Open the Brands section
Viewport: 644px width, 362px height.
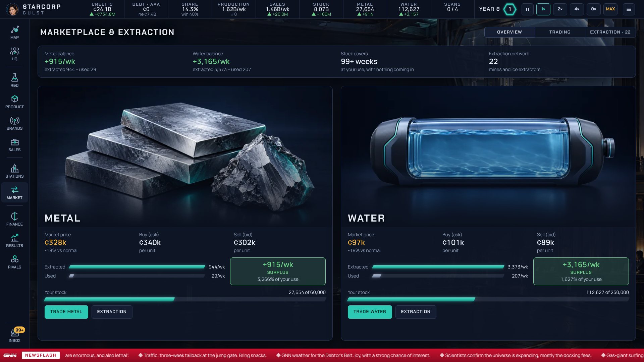click(x=14, y=123)
